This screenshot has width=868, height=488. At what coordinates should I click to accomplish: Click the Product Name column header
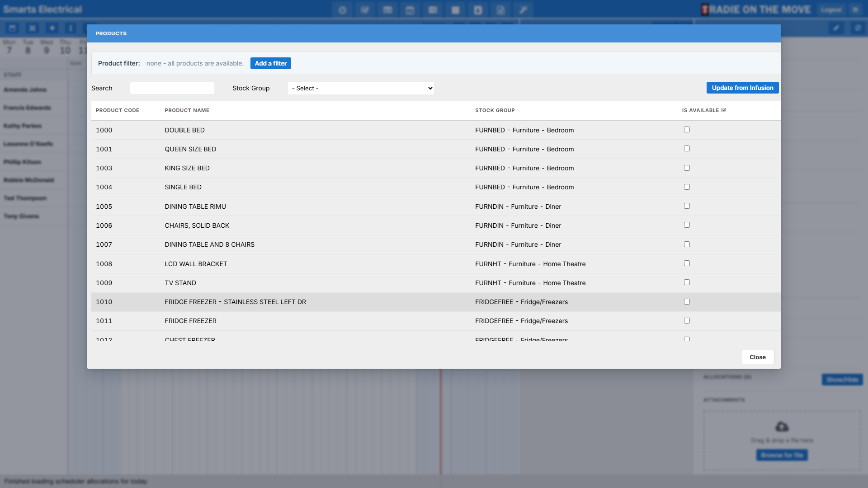pos(187,110)
